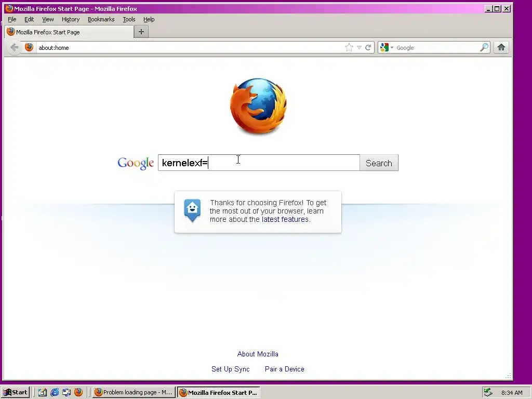Viewport: 532px width, 399px height.
Task: Maximize the Firefox window
Action: point(497,8)
